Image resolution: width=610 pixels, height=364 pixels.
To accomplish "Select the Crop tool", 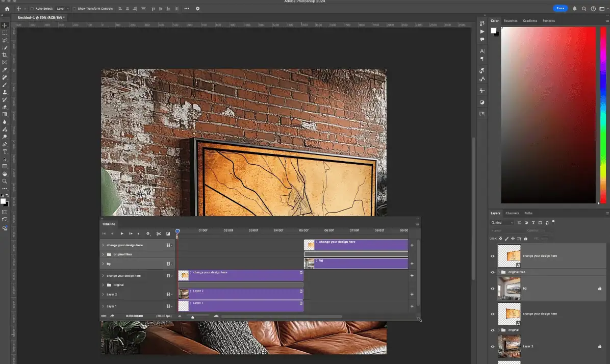I will pos(5,55).
